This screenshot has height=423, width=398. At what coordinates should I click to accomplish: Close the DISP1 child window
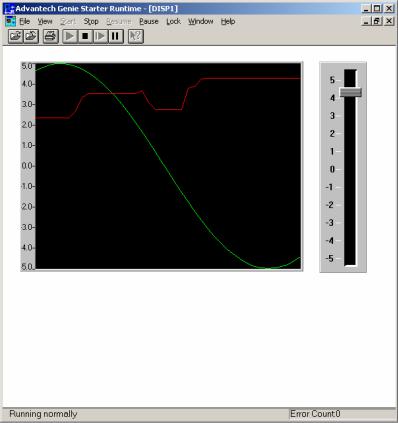tap(389, 21)
